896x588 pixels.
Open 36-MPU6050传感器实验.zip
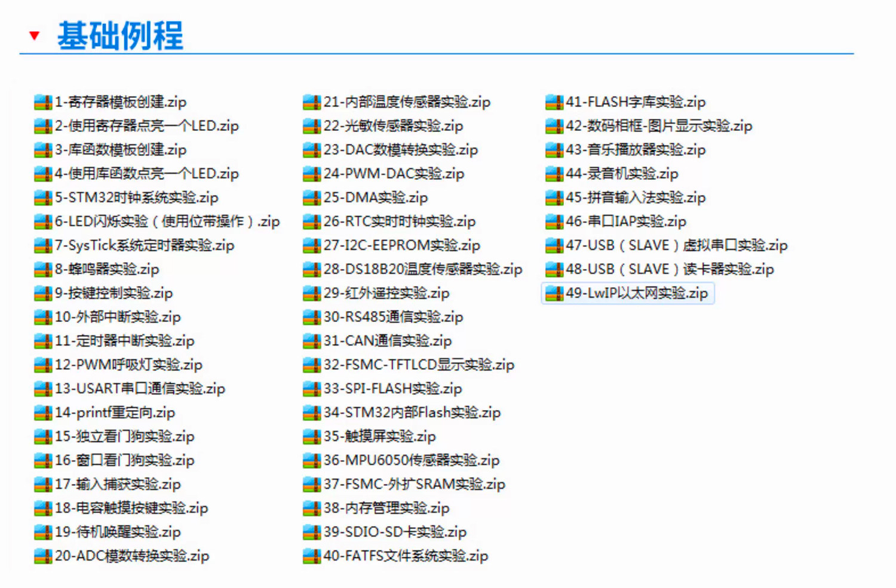411,460
